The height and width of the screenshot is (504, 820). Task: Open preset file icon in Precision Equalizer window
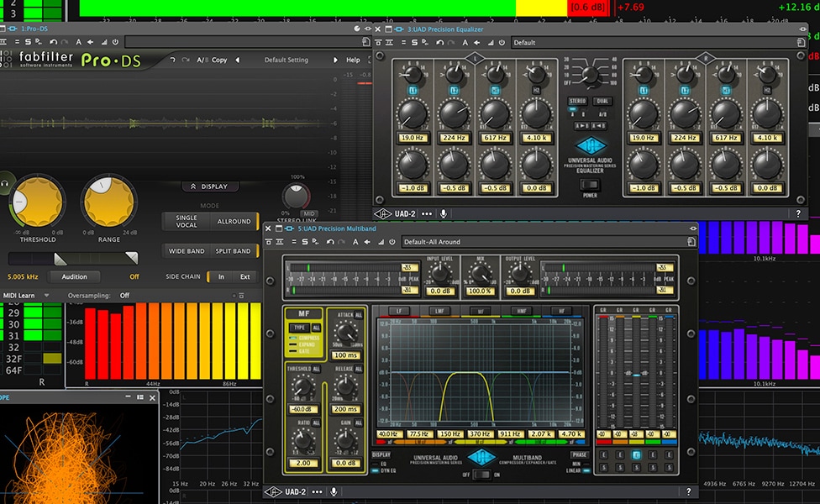[x=802, y=42]
